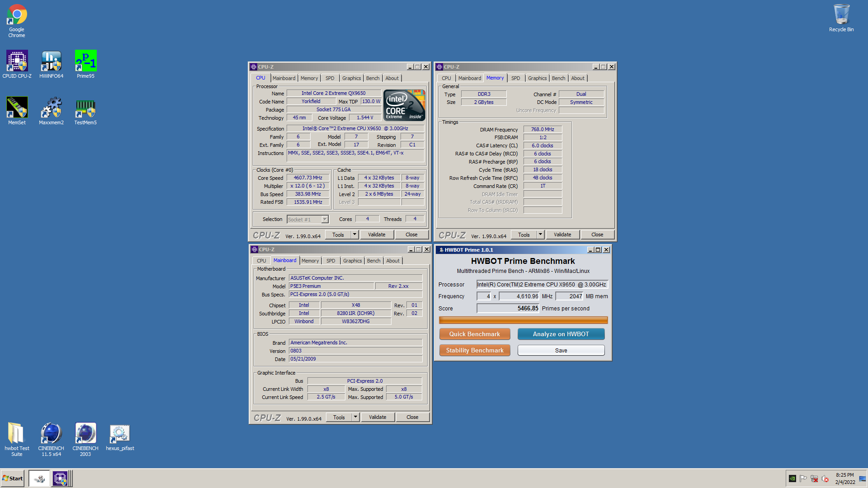Switch to Mainboard tab in CPU window
This screenshot has width=868, height=488.
[284, 78]
